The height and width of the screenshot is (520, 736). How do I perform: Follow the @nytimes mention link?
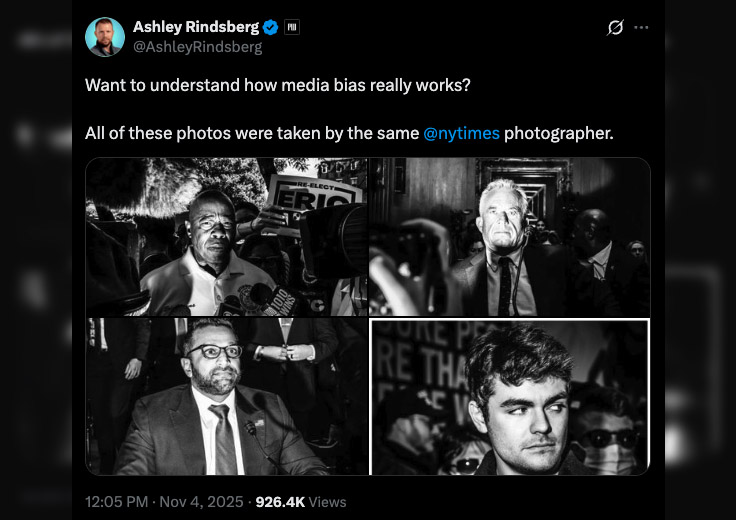tap(461, 133)
